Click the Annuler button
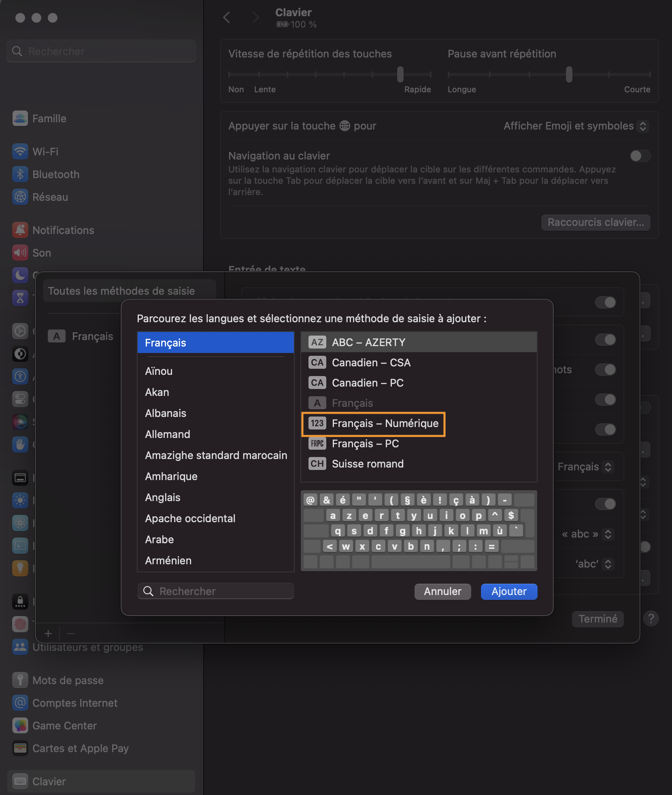672x795 pixels. [x=442, y=591]
